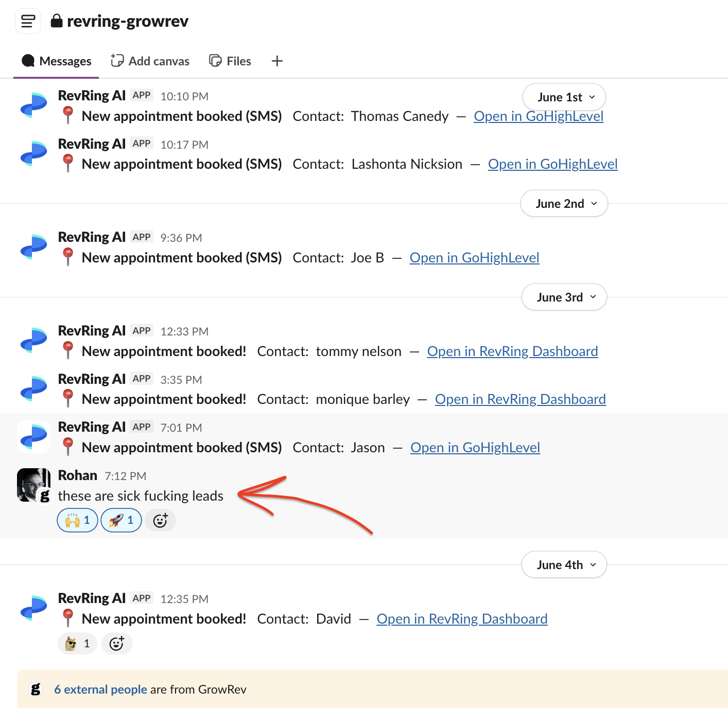The height and width of the screenshot is (708, 728).
Task: Add a reaction to David's appointment message
Action: [117, 643]
